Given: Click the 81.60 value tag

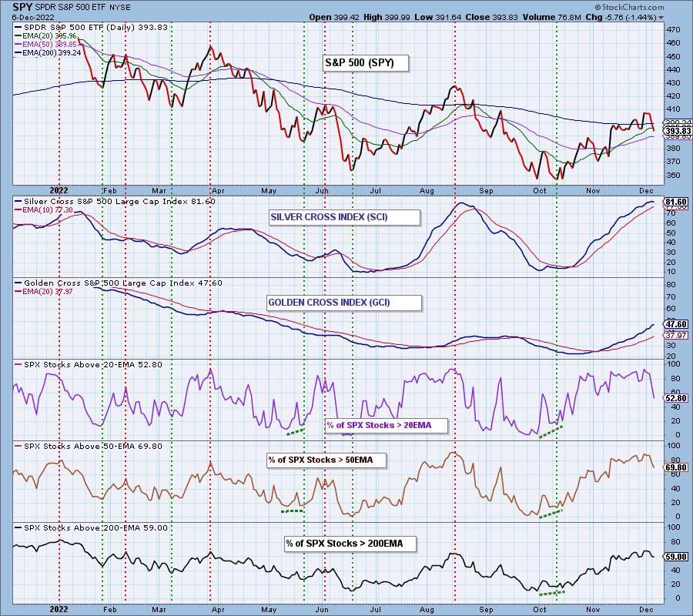Looking at the screenshot, I should 676,202.
